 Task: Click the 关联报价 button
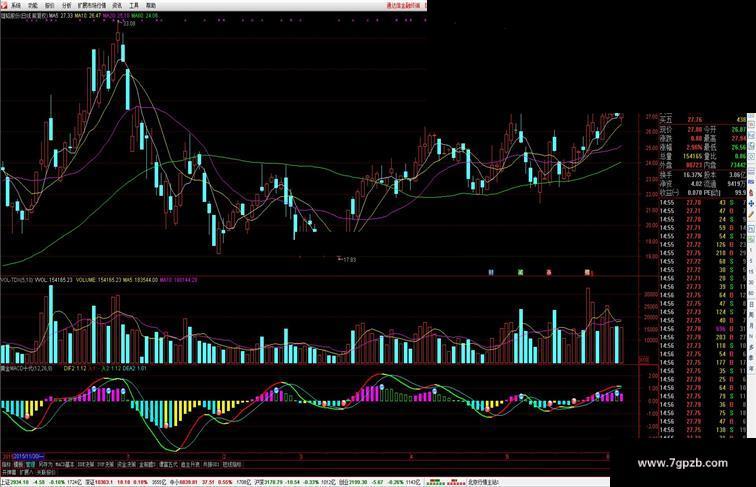click(46, 472)
